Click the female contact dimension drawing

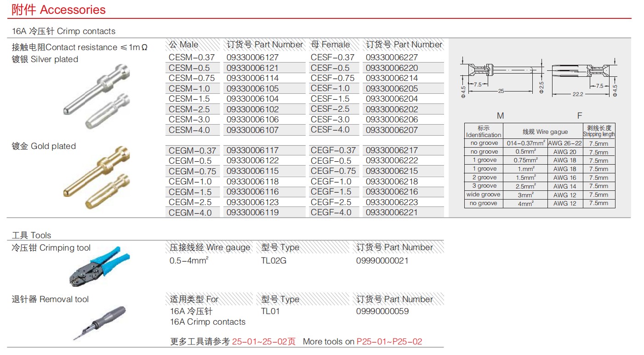tap(584, 78)
